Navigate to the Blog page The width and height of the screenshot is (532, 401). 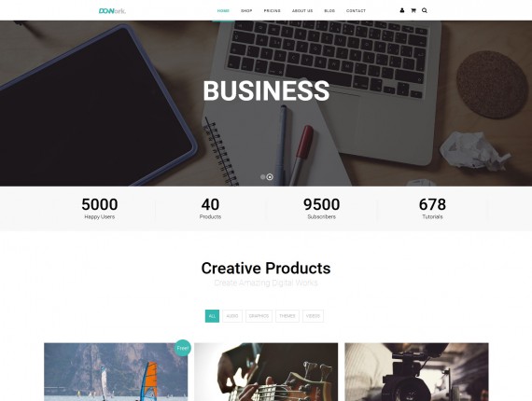coord(329,11)
